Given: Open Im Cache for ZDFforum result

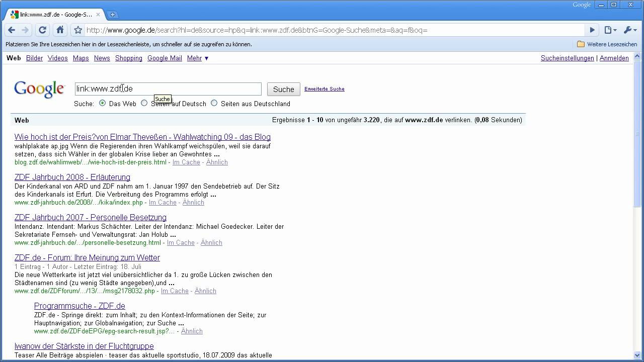Looking at the screenshot, I should (x=175, y=291).
